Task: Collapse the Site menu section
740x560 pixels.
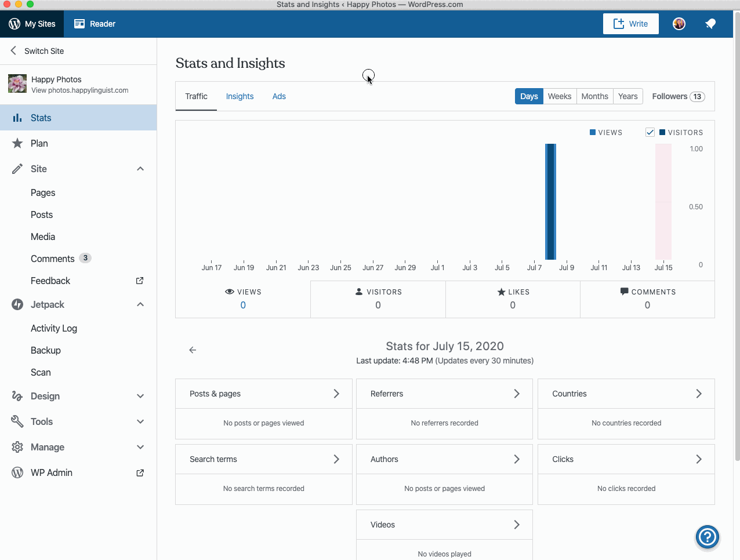Action: coord(140,169)
